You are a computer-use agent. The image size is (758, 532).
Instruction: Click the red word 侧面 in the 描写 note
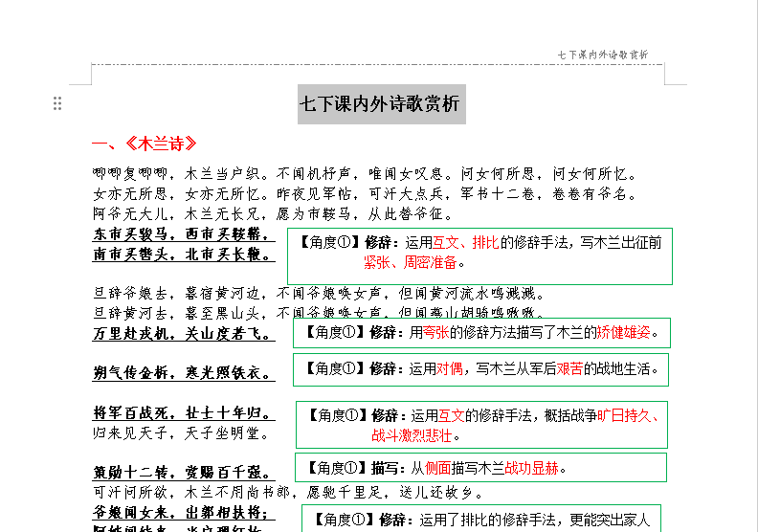click(x=437, y=468)
